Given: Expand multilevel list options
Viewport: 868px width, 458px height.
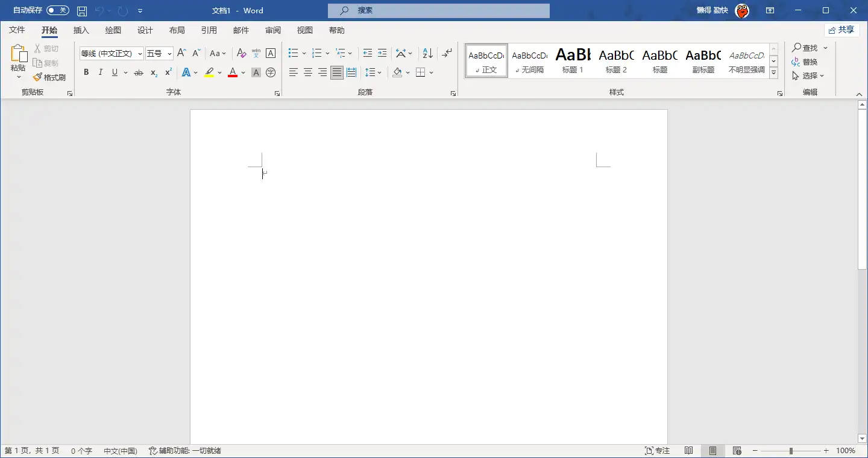Looking at the screenshot, I should coord(351,53).
